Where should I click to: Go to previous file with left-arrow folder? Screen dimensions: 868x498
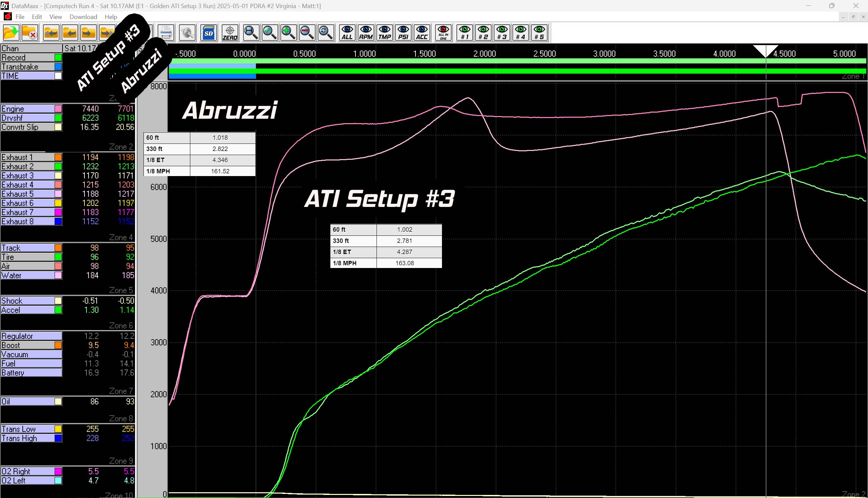tap(70, 33)
